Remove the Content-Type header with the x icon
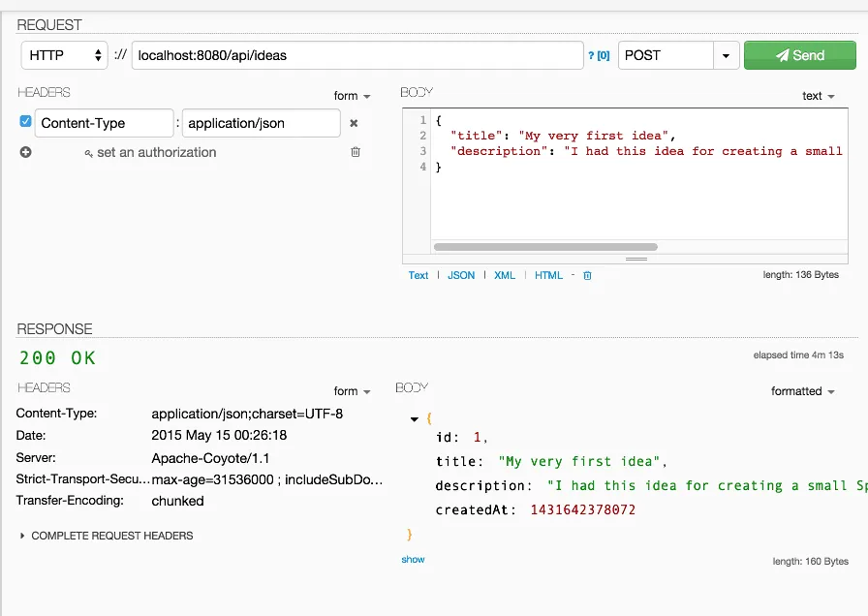Viewport: 868px width, 616px height. tap(354, 123)
